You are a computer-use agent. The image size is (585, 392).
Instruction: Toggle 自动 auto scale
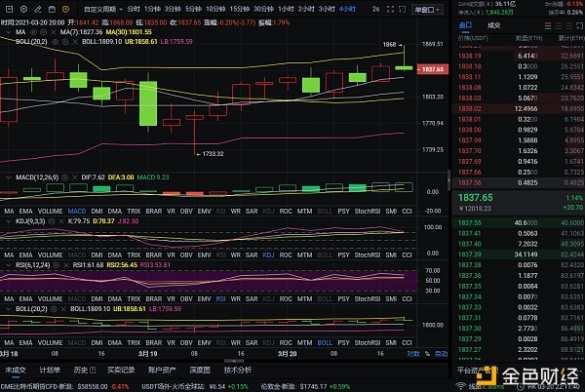442,354
